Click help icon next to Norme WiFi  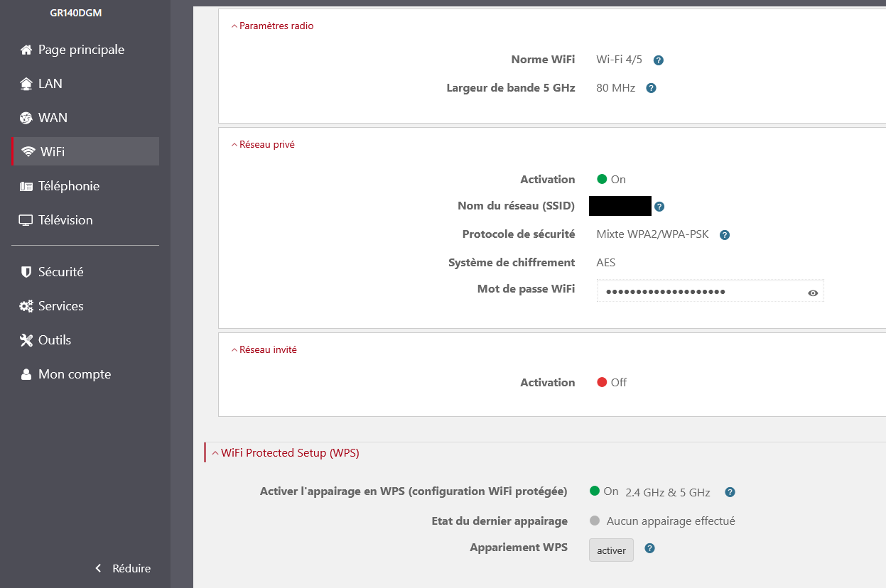[658, 60]
